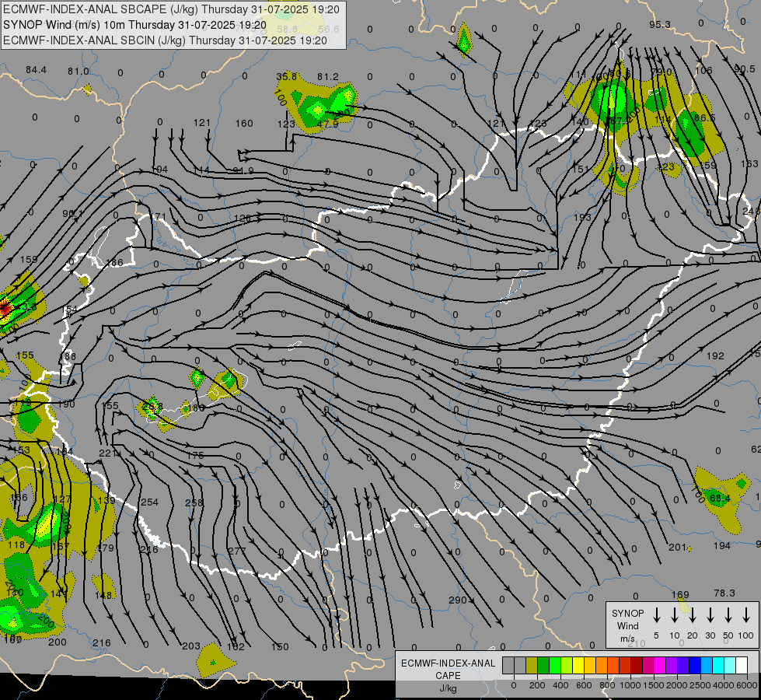Image resolution: width=761 pixels, height=700 pixels.
Task: Click the 254 value on the map
Action: click(x=149, y=502)
